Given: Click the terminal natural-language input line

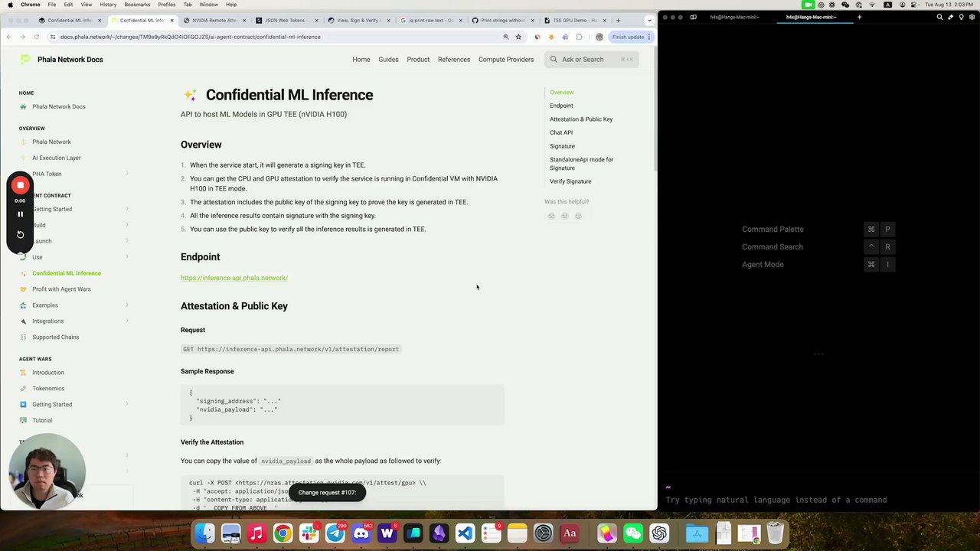Looking at the screenshot, I should point(776,500).
